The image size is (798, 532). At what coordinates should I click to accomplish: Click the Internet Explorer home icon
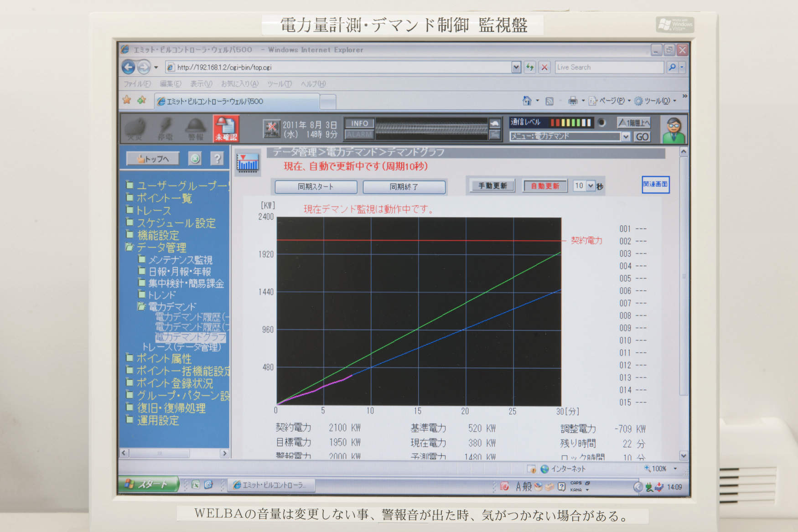point(527,101)
